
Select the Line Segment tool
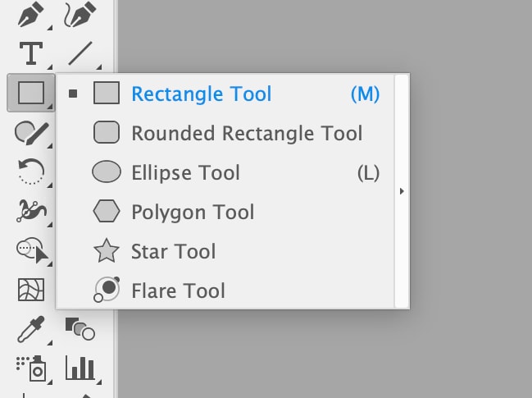pyautogui.click(x=80, y=53)
